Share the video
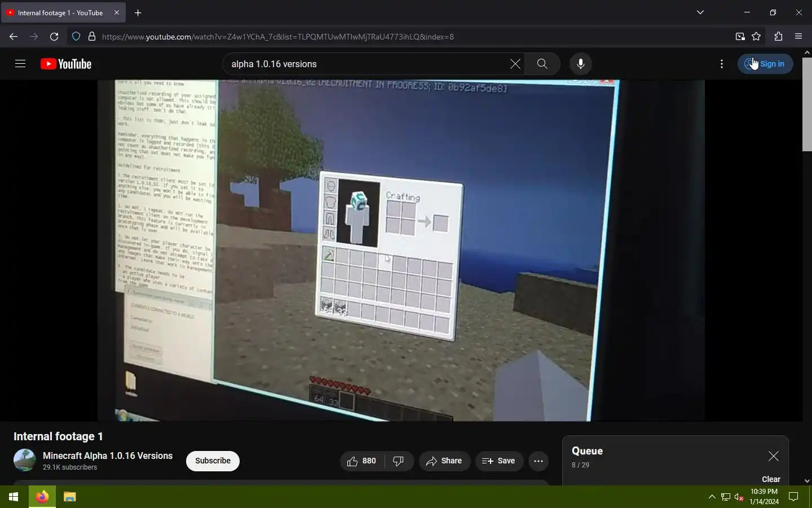This screenshot has height=508, width=812. [x=444, y=461]
